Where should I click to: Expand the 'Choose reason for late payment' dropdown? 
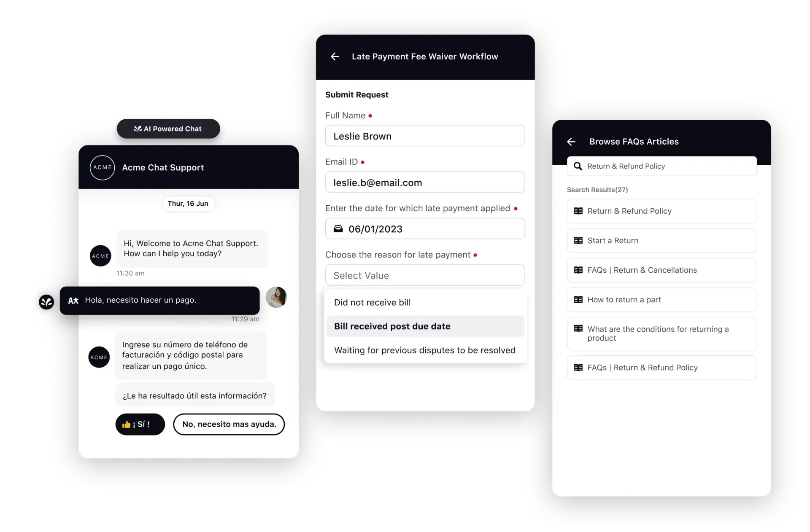pos(425,275)
